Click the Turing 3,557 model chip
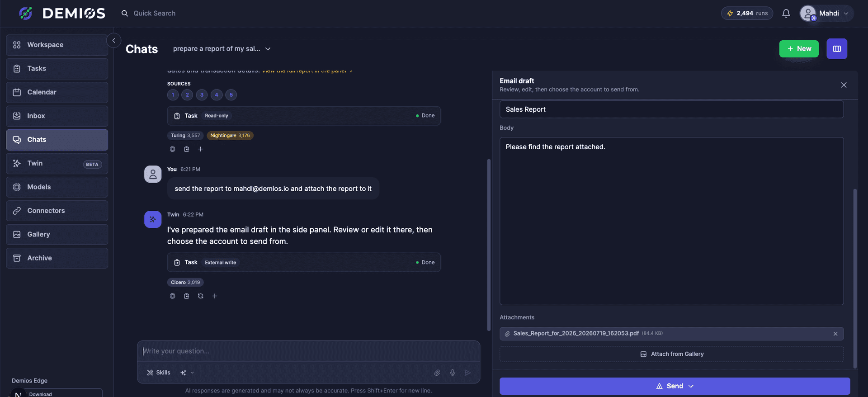The image size is (868, 397). (x=185, y=135)
